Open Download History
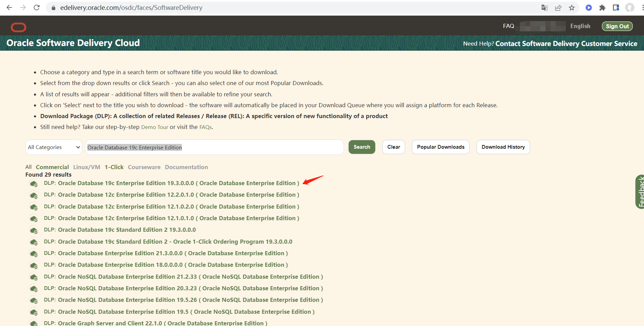The height and width of the screenshot is (326, 644). (503, 147)
